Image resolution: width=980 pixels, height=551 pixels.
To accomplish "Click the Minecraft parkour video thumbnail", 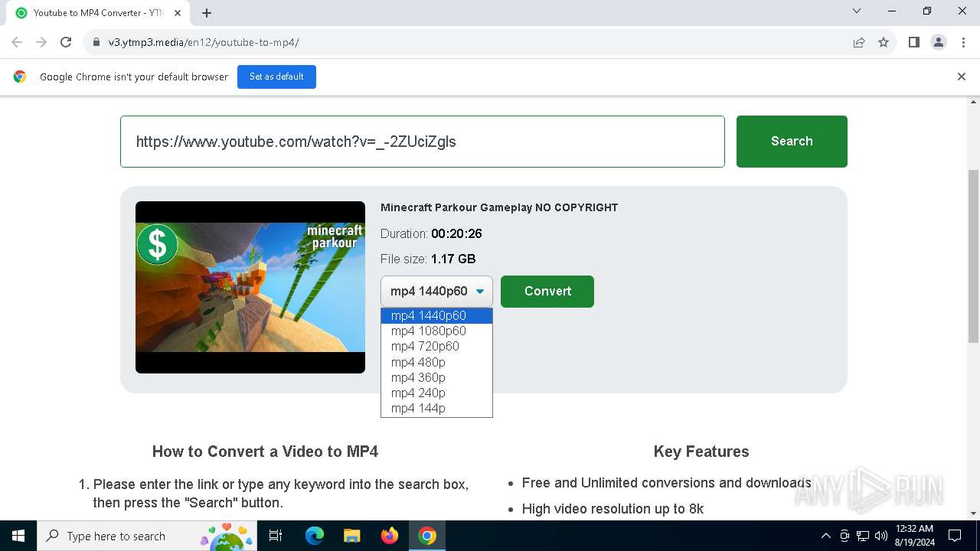I will [x=250, y=287].
